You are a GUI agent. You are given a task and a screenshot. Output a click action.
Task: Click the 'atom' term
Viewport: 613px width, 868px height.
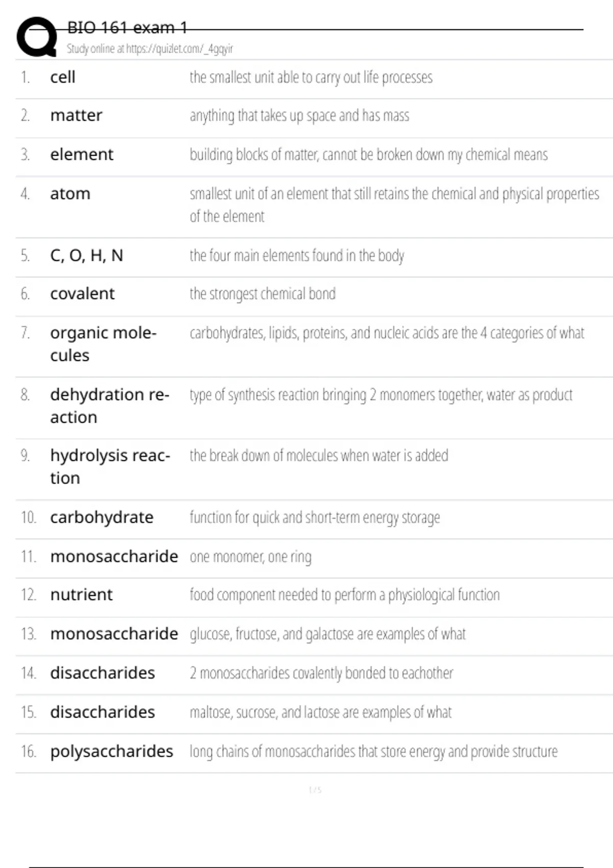tap(70, 194)
